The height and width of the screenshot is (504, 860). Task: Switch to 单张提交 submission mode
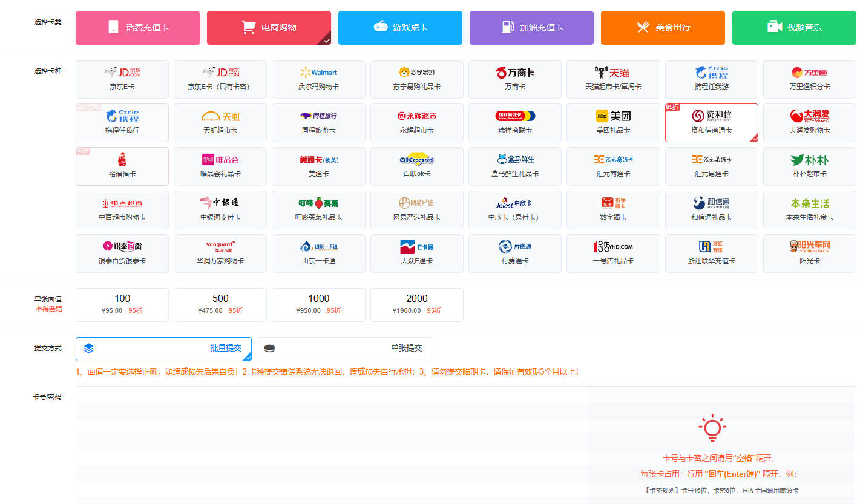344,349
